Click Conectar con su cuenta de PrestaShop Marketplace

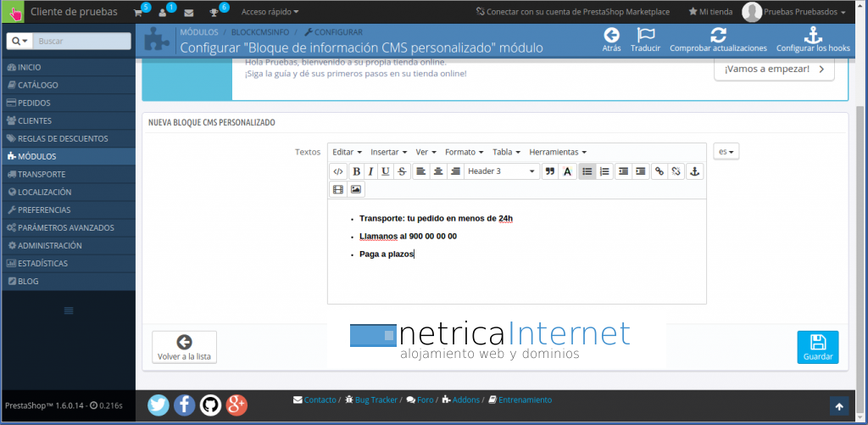click(x=572, y=12)
